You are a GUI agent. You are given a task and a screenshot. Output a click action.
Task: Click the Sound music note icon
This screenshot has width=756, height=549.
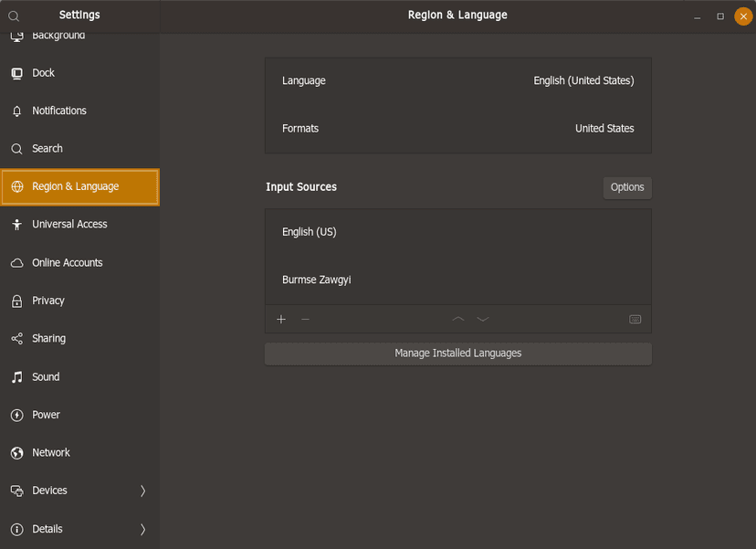tap(16, 376)
